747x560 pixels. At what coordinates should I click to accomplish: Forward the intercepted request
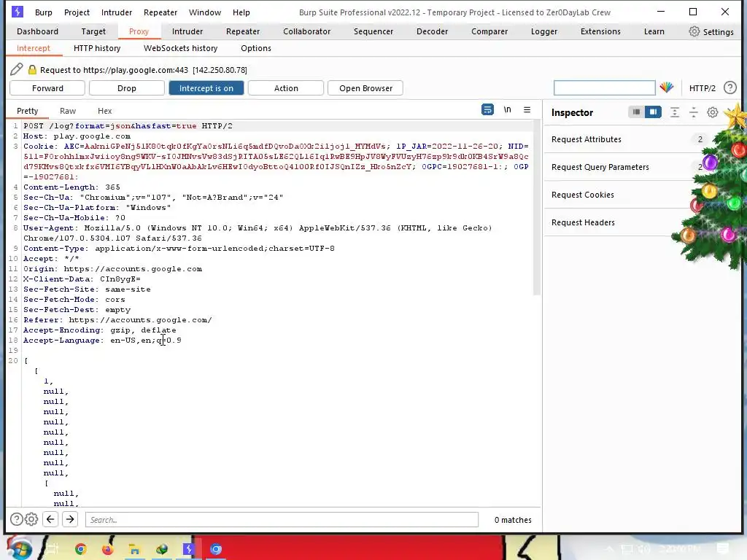(47, 88)
